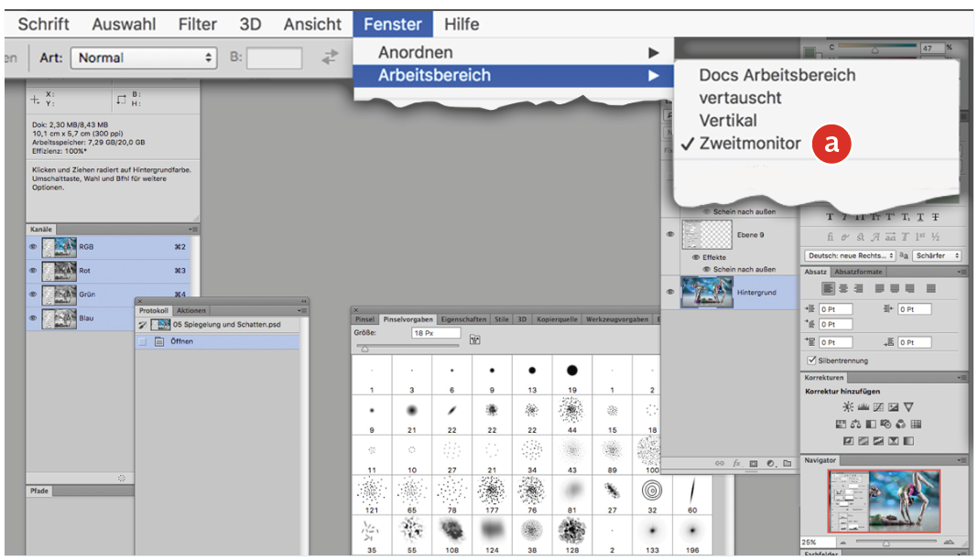Viewport: 978px width, 560px height.
Task: Click the right-align text icon in Absatz
Action: (x=858, y=288)
